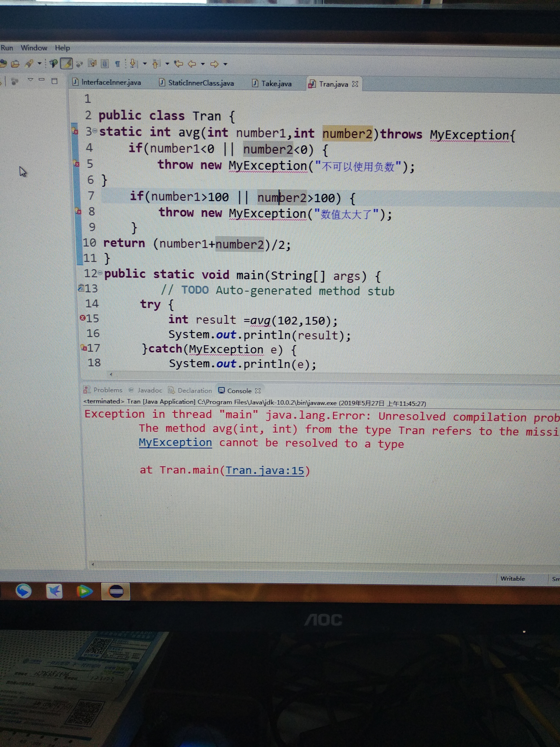Click underlined avg call on line 15
This screenshot has height=747, width=560.
[x=261, y=320]
